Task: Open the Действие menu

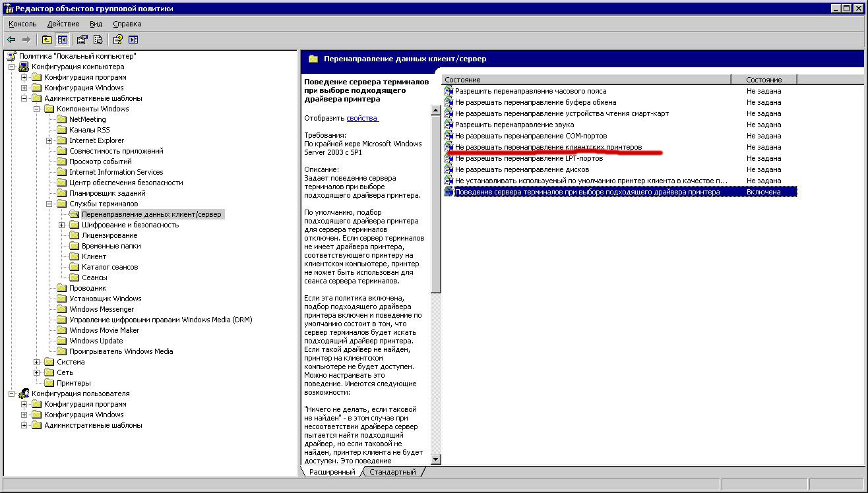Action: pos(63,24)
